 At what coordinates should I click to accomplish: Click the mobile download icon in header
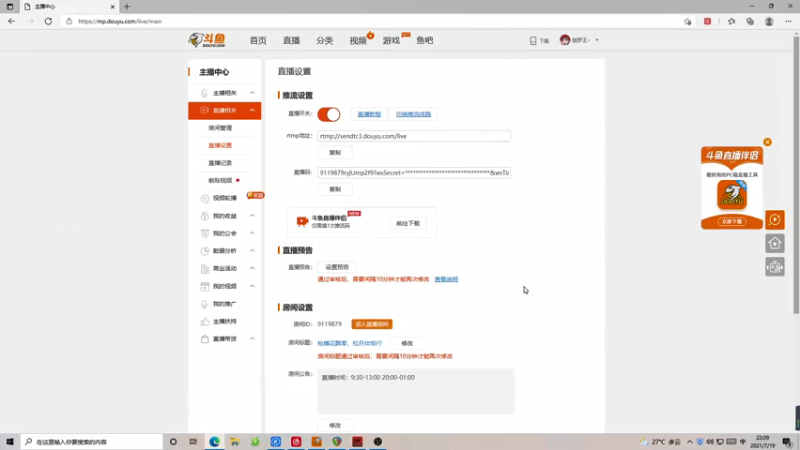point(533,40)
